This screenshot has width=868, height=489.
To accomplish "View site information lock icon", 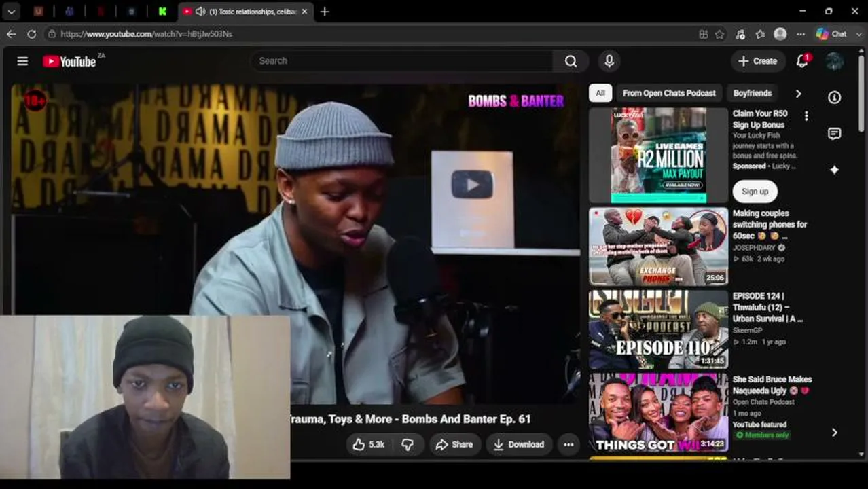I will (x=51, y=33).
